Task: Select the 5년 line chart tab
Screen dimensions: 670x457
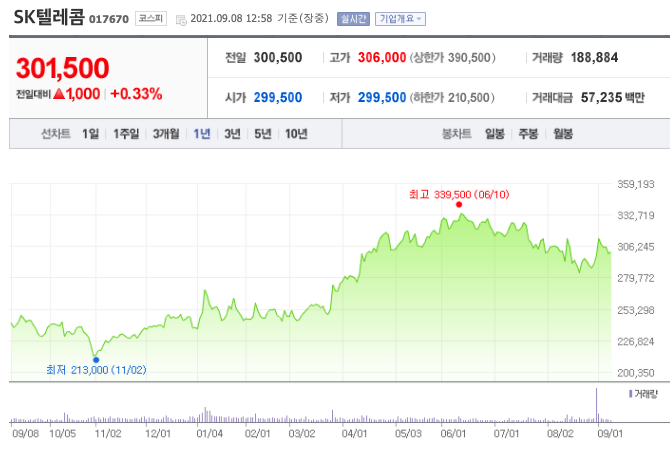Action: tap(263, 134)
